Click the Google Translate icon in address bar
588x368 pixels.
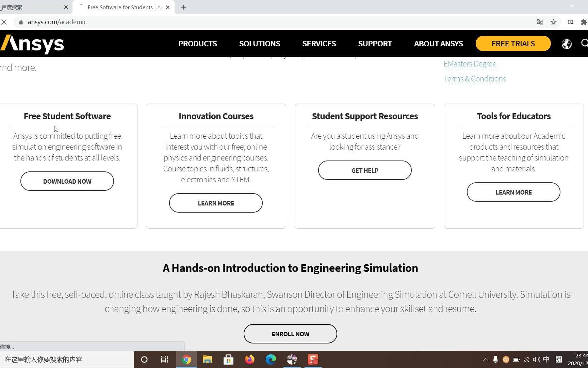pyautogui.click(x=540, y=22)
